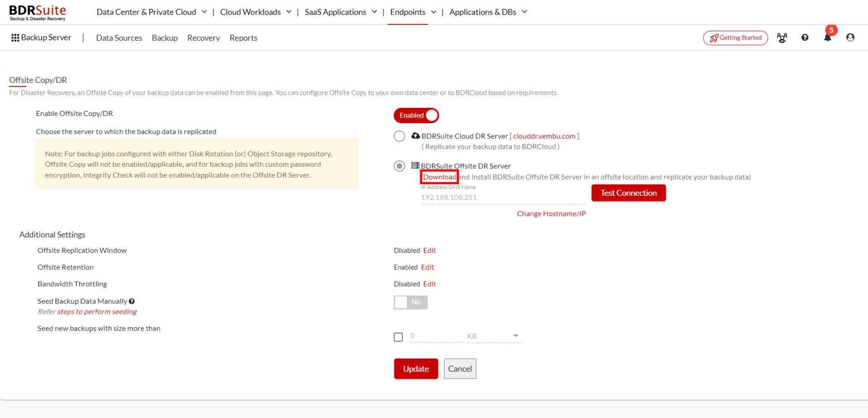Image resolution: width=868 pixels, height=418 pixels.
Task: Click the IP Address/DNS Name field
Action: click(503, 197)
